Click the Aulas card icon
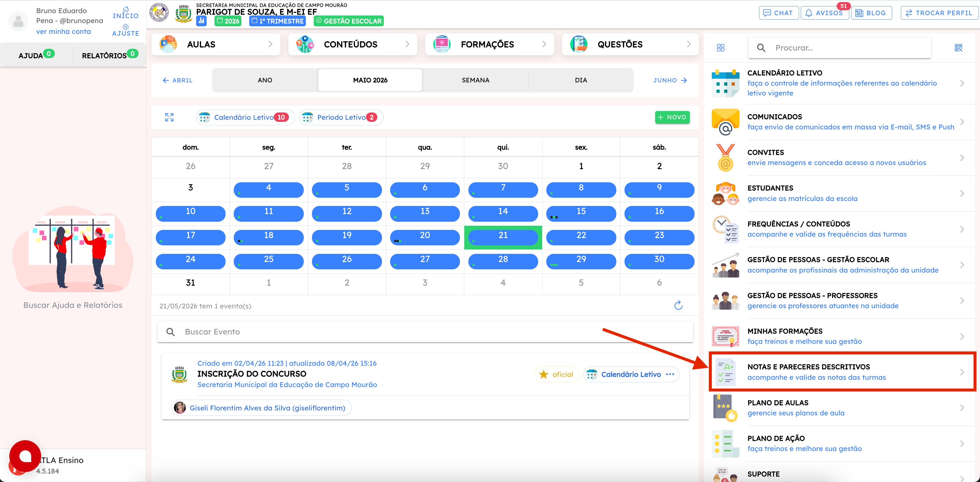Screen dimensions: 980x482 [168, 44]
